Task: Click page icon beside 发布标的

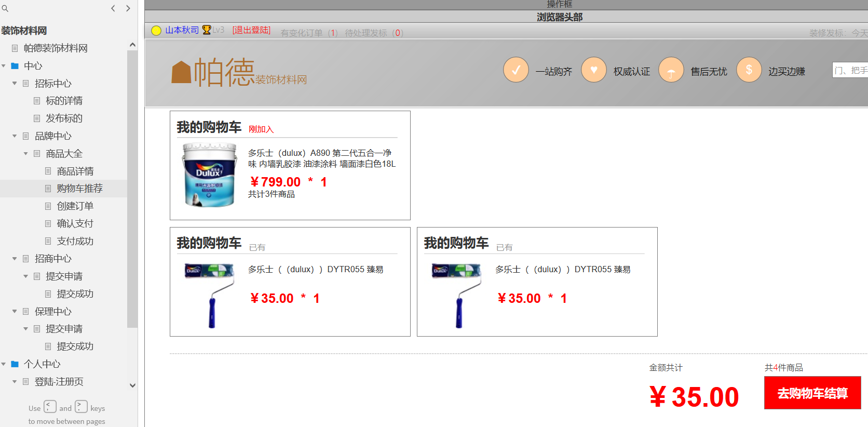Action: tap(37, 118)
